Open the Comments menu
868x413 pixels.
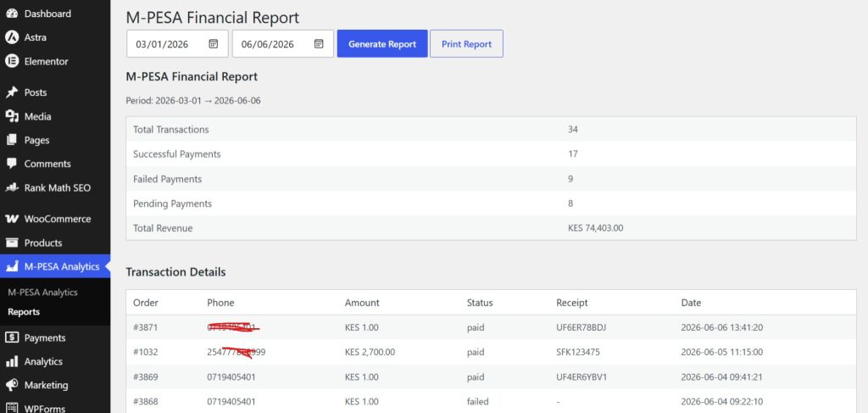coord(47,164)
